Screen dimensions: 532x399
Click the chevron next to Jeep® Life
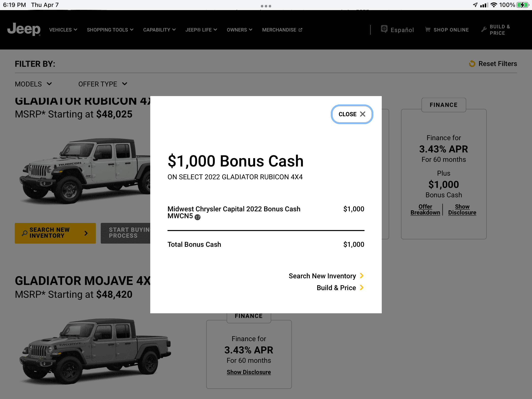tap(215, 30)
